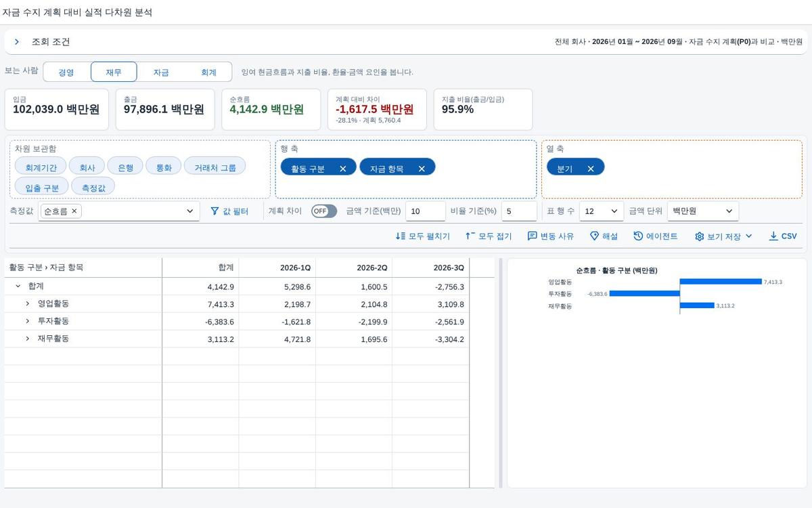Select the 활동 구분 › 자금 항목 header
The height and width of the screenshot is (508, 812).
pyautogui.click(x=83, y=268)
